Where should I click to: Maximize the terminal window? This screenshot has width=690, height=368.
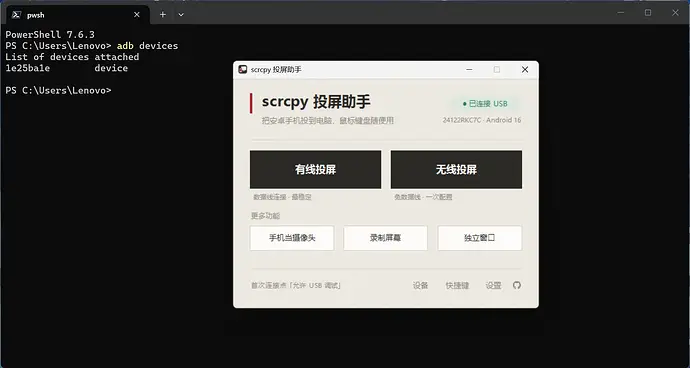click(648, 13)
